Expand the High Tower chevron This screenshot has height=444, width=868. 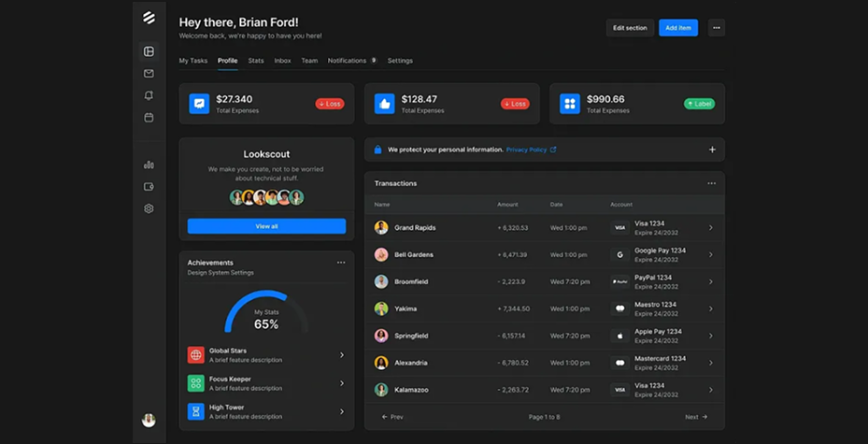(x=342, y=411)
